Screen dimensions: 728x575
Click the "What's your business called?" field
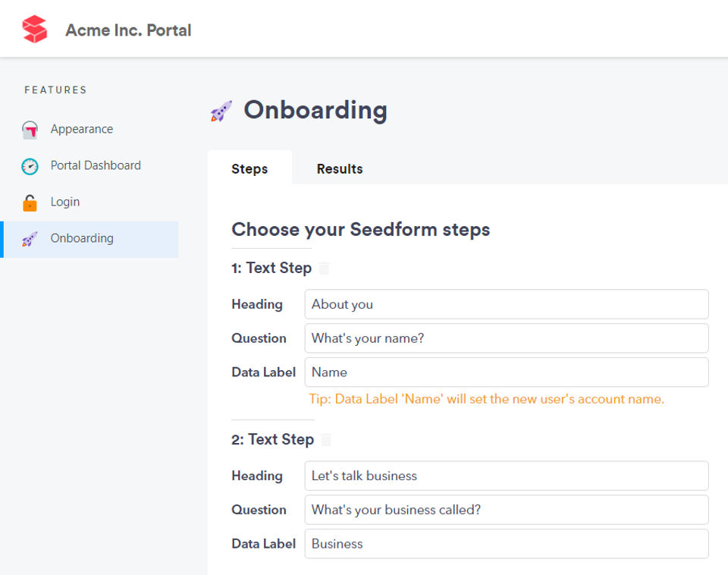click(x=507, y=510)
